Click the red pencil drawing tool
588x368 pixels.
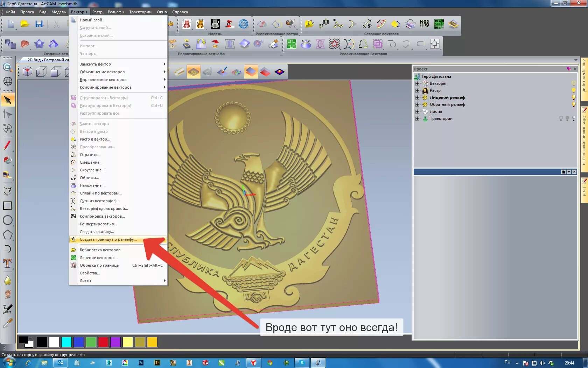(x=7, y=145)
